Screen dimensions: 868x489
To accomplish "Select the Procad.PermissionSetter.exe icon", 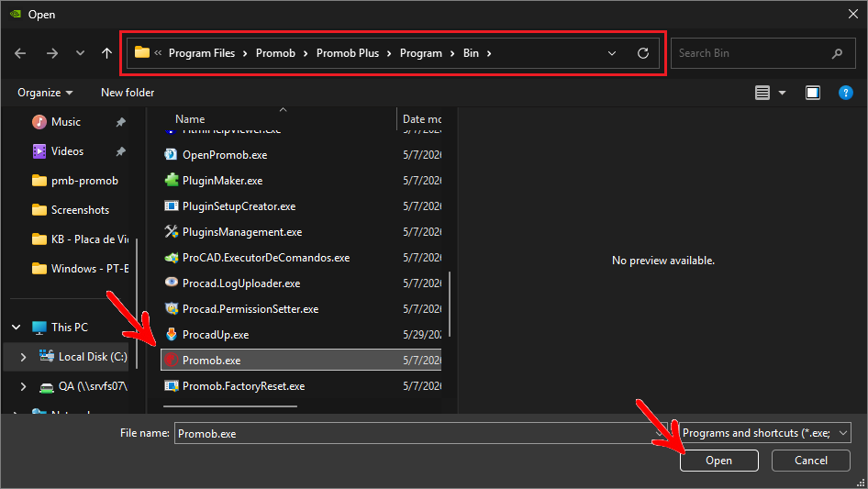I will pyautogui.click(x=171, y=308).
